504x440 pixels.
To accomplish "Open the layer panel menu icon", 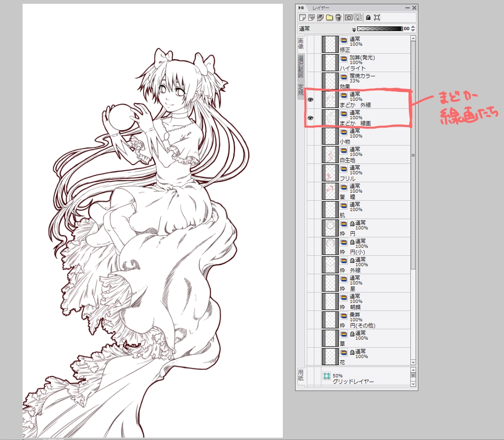I will tap(301, 8).
